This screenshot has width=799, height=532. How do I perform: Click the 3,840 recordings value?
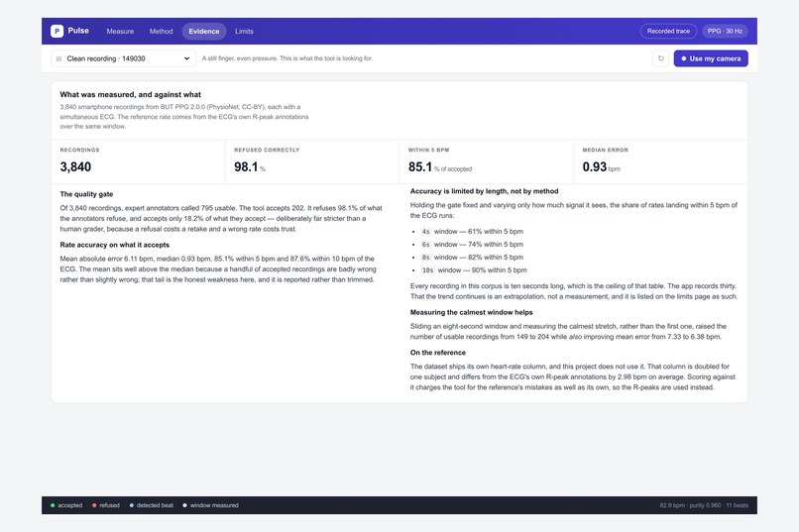coord(75,167)
